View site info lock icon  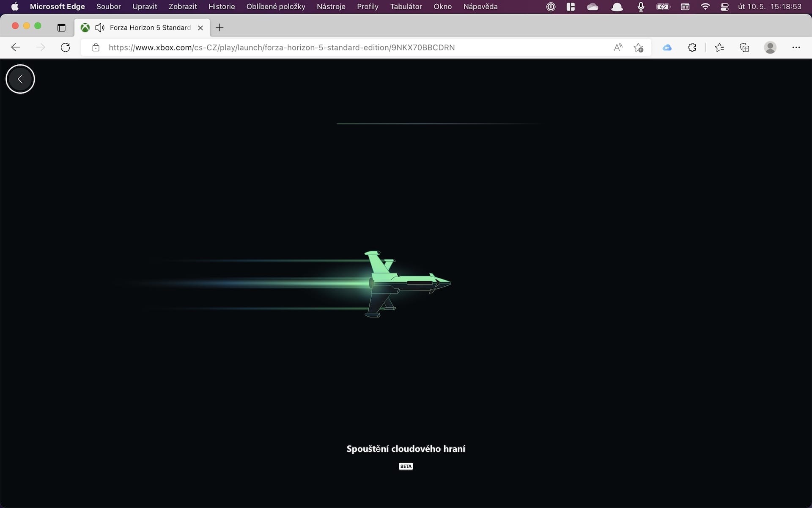click(96, 47)
